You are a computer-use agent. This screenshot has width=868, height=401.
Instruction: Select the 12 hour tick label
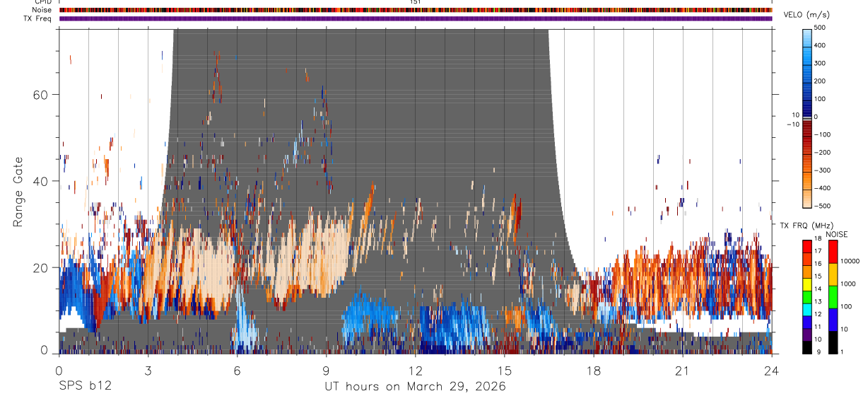coord(415,370)
